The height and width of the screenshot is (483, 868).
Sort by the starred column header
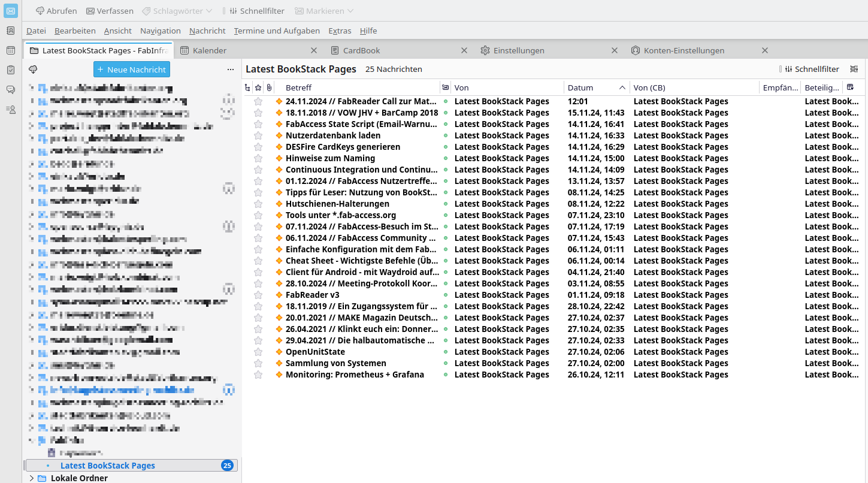point(258,87)
